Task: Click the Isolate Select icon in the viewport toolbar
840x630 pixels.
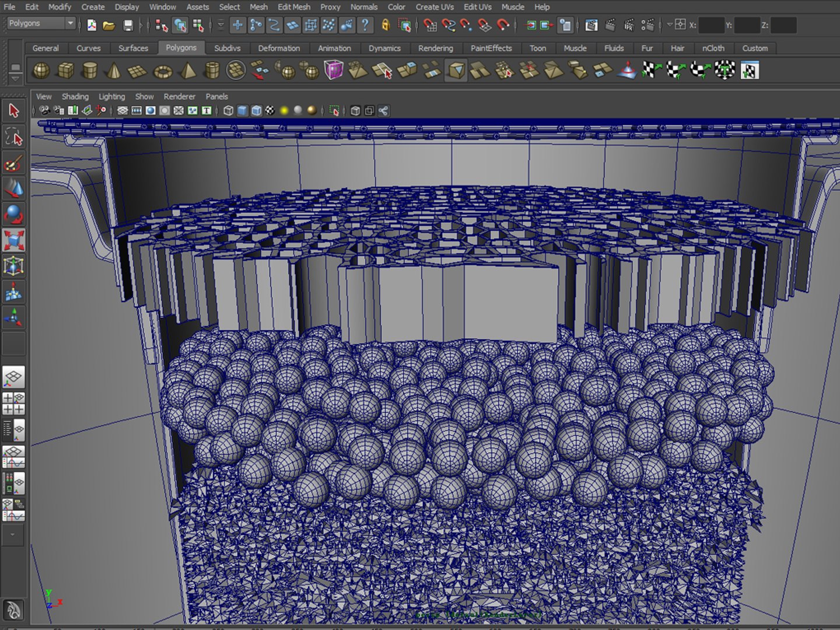Action: (x=334, y=111)
